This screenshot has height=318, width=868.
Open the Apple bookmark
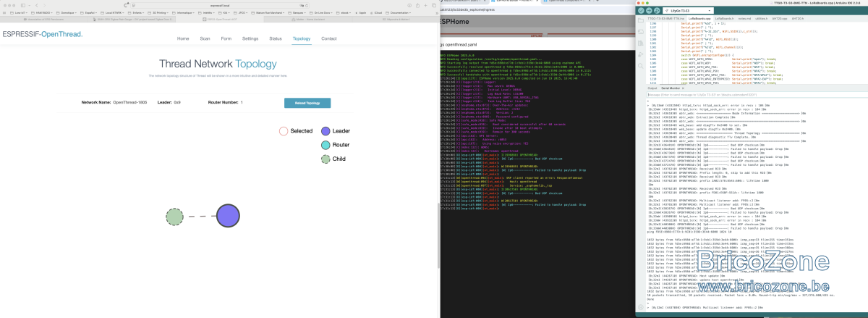point(359,12)
